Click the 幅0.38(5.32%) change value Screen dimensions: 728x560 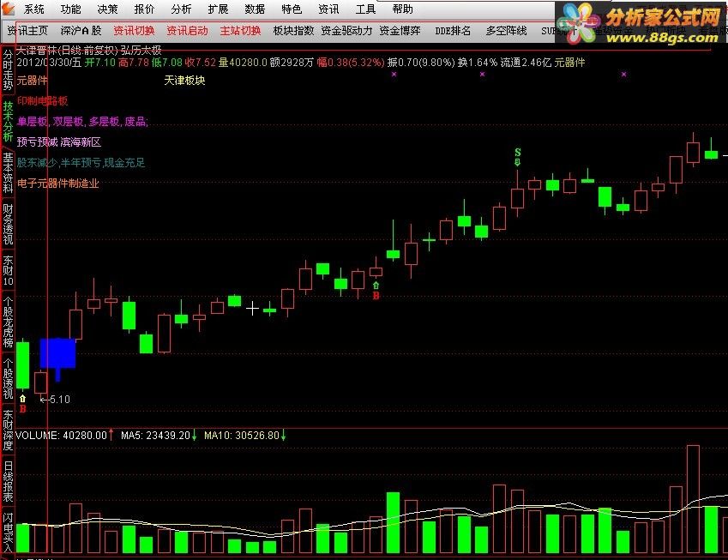(x=351, y=63)
